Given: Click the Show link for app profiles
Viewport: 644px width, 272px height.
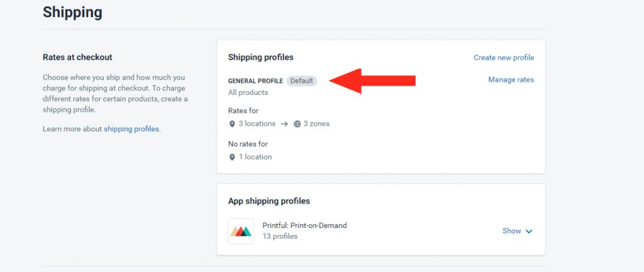Looking at the screenshot, I should tap(512, 231).
